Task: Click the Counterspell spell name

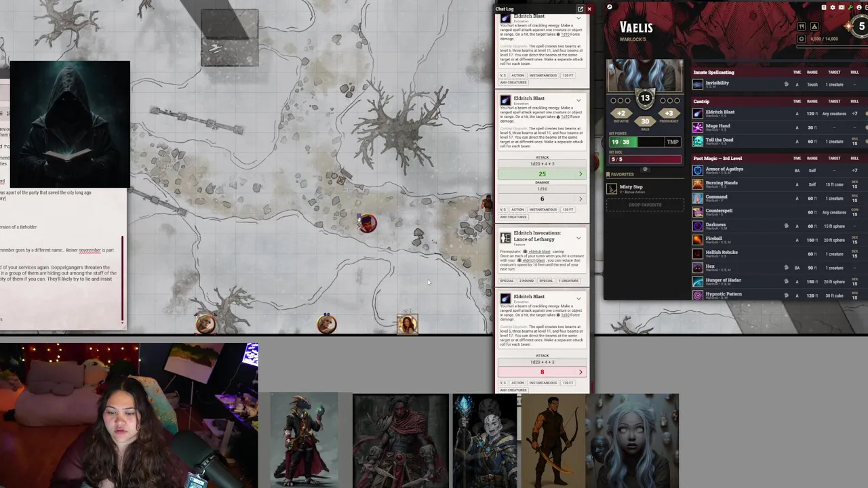Action: click(x=719, y=211)
